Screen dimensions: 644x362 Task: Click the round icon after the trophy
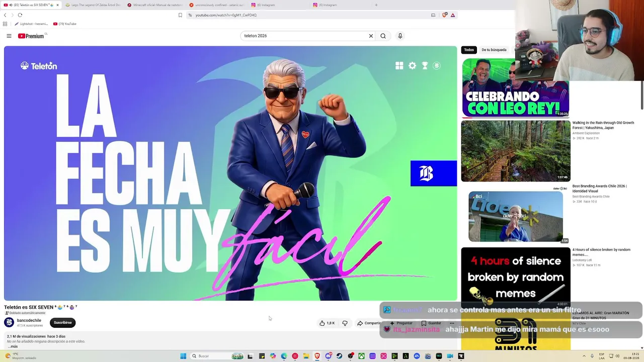[x=437, y=66]
